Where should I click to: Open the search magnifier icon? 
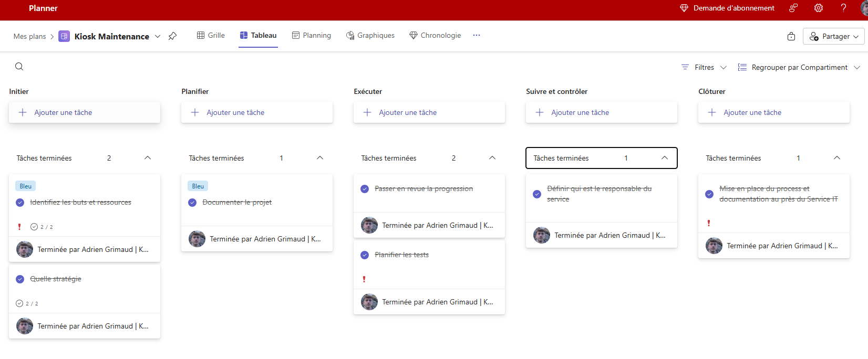click(x=19, y=66)
